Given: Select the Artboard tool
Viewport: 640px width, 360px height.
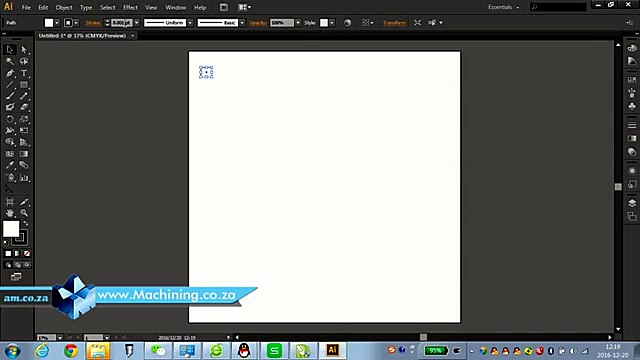Looking at the screenshot, I should (10, 202).
